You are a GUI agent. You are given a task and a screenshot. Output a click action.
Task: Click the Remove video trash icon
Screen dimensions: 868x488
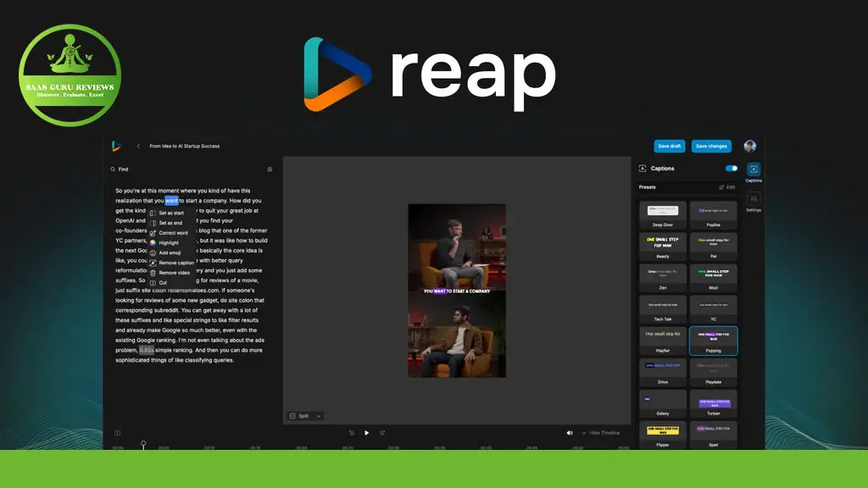pyautogui.click(x=153, y=273)
